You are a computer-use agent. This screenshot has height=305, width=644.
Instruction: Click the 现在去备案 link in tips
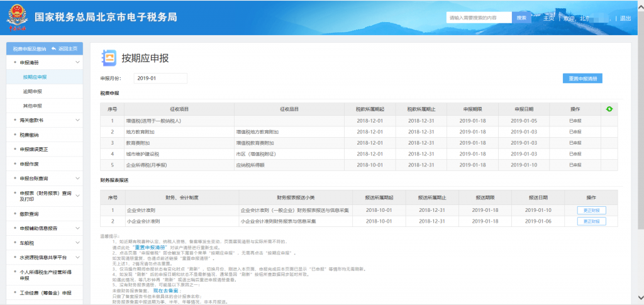tap(165, 290)
